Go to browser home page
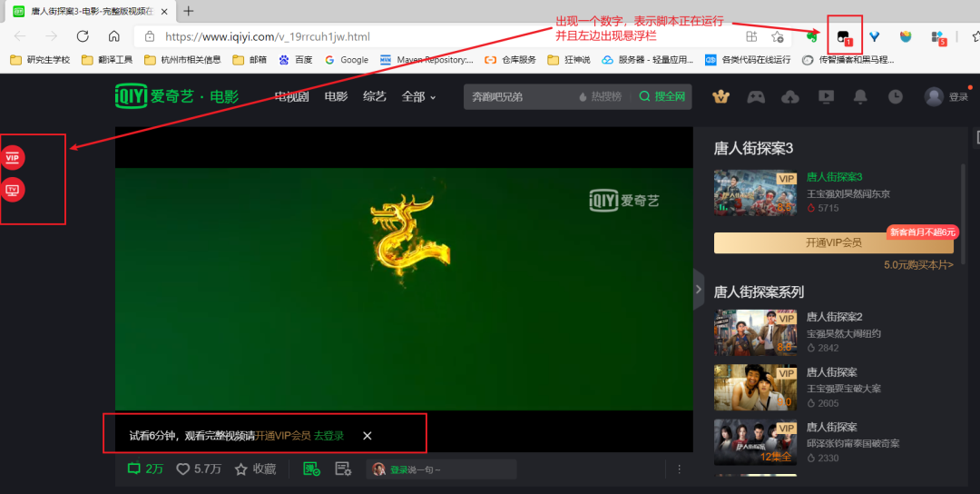980x494 pixels. click(113, 36)
